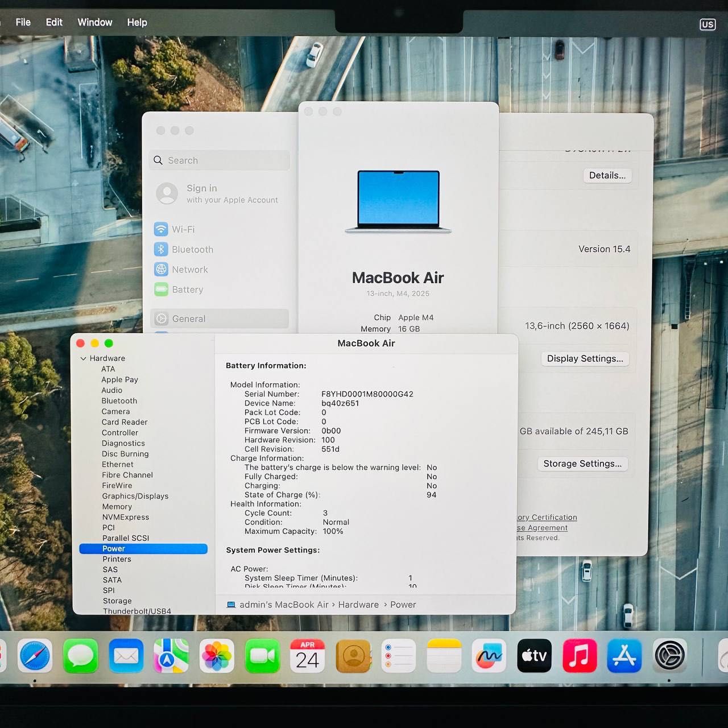The height and width of the screenshot is (728, 728).
Task: Open Safari from the Dock
Action: (x=35, y=656)
